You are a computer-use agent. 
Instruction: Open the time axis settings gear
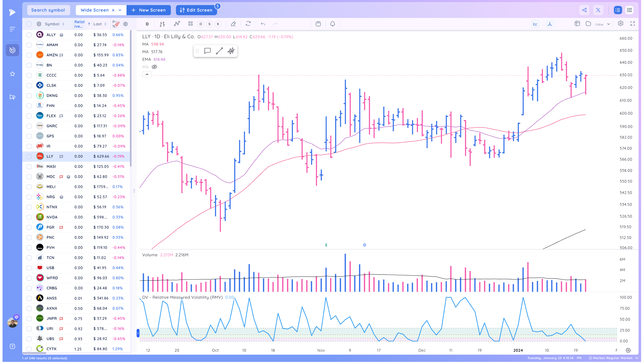pos(628,350)
